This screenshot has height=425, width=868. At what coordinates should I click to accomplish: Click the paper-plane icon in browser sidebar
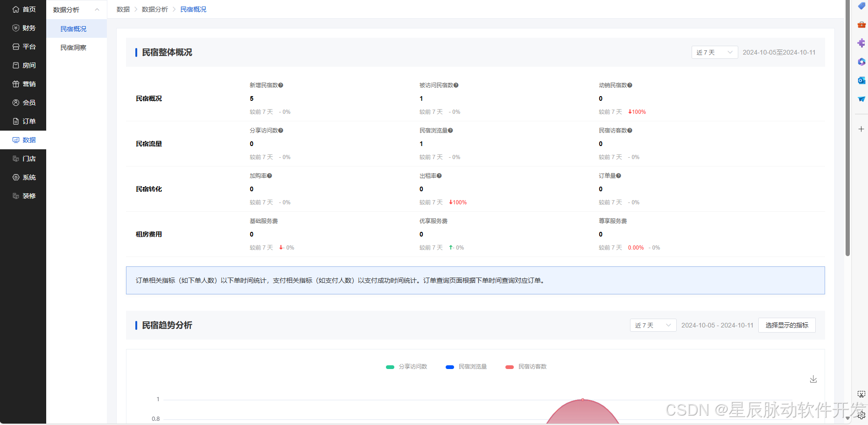click(861, 99)
